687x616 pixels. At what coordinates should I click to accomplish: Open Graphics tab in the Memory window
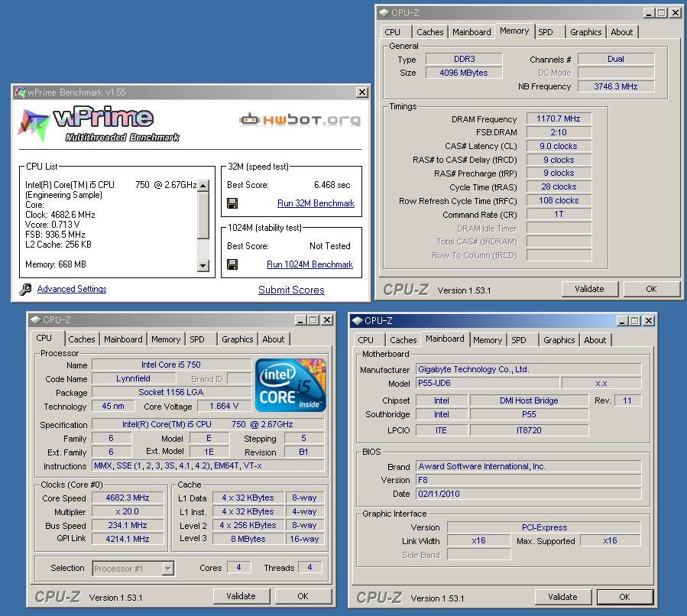tap(586, 32)
